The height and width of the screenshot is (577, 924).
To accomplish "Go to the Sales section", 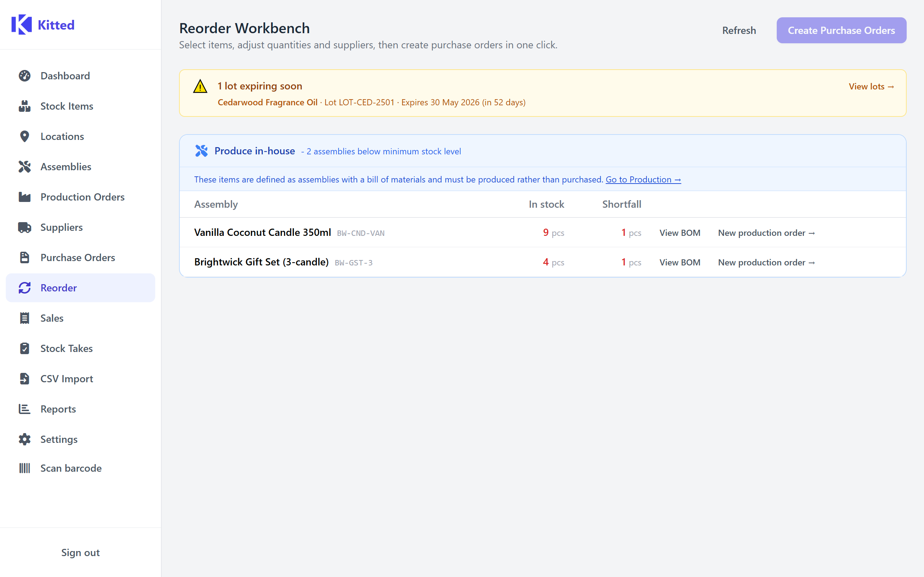I will point(52,318).
